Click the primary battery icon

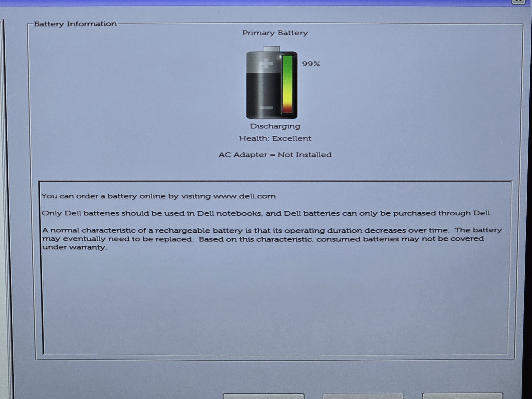pos(272,83)
